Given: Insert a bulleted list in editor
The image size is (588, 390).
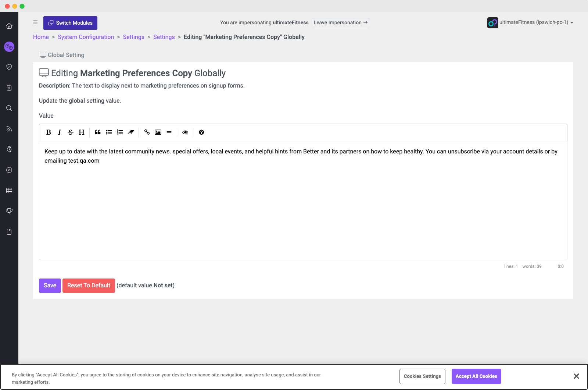Looking at the screenshot, I should click(x=109, y=132).
